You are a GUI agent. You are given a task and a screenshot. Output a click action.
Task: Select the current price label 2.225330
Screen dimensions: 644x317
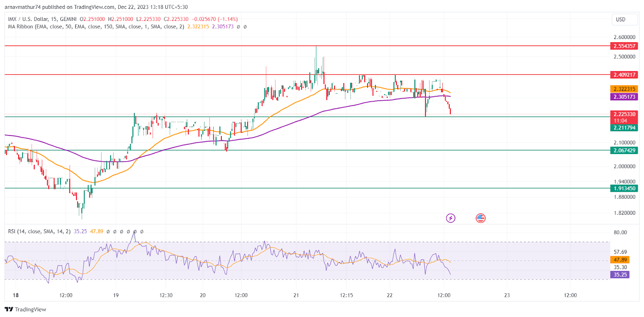click(624, 114)
